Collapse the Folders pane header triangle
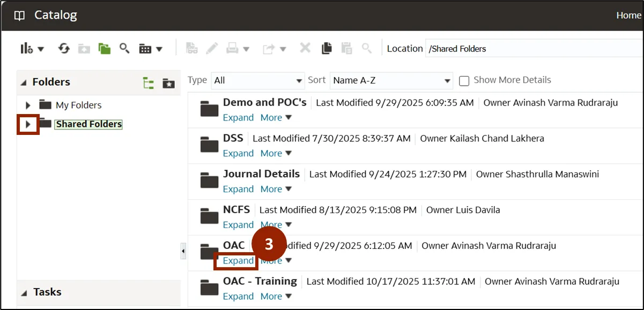Screen dimensions: 644x310 coord(24,82)
